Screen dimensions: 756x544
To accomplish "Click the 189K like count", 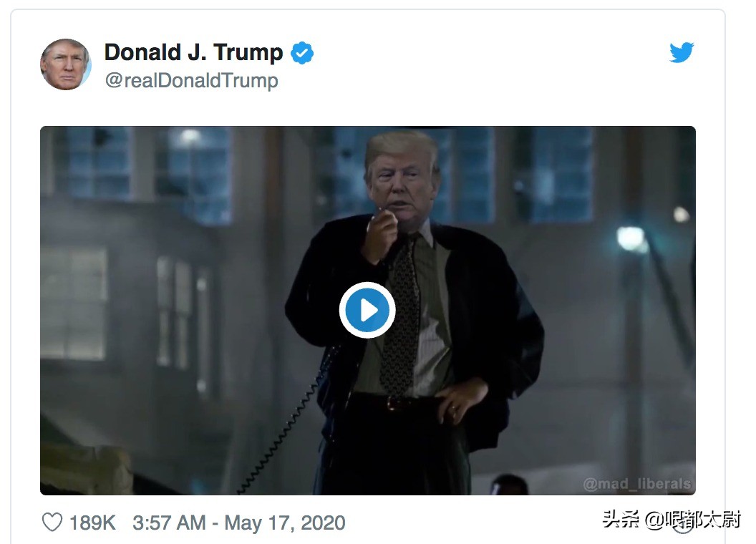I will [x=92, y=523].
